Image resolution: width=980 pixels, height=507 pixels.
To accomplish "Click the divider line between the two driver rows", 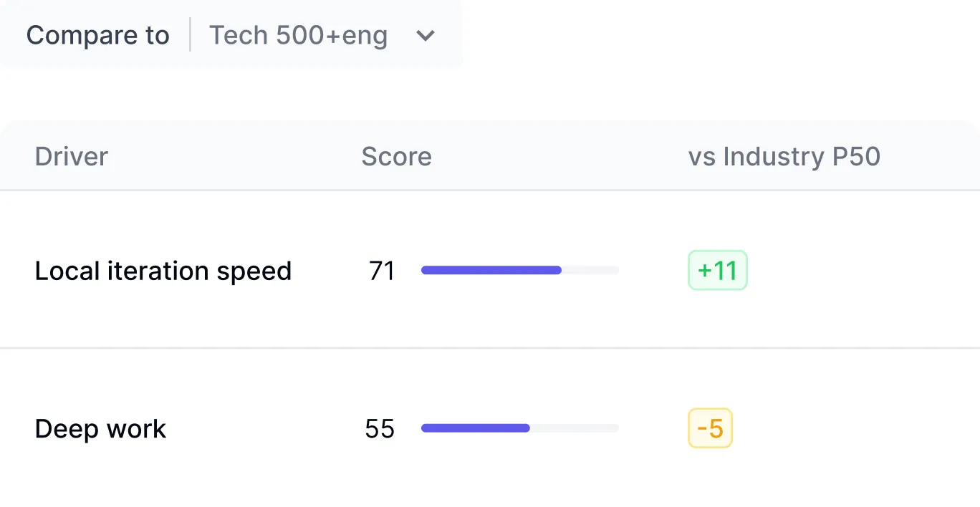I will click(490, 348).
